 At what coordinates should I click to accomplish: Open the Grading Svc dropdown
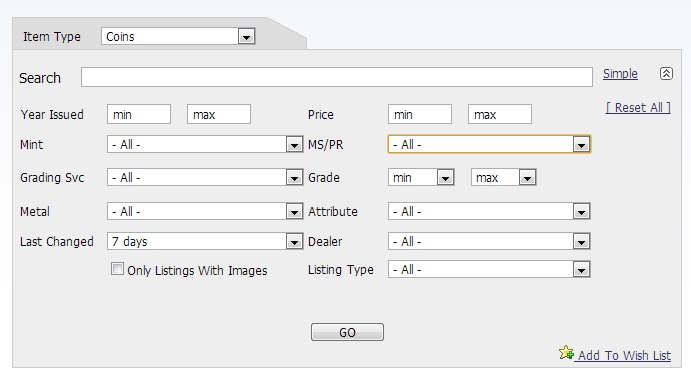coord(205,177)
